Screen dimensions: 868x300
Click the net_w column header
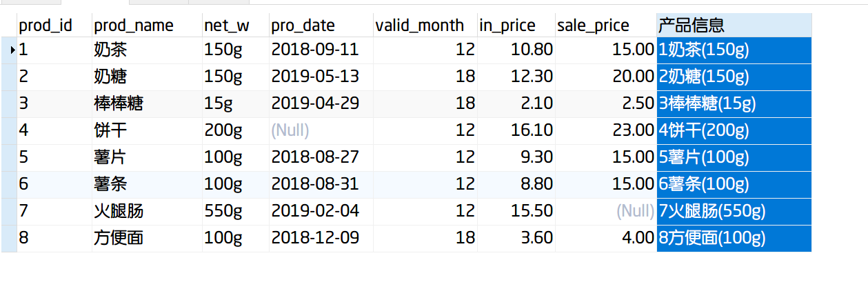point(236,26)
